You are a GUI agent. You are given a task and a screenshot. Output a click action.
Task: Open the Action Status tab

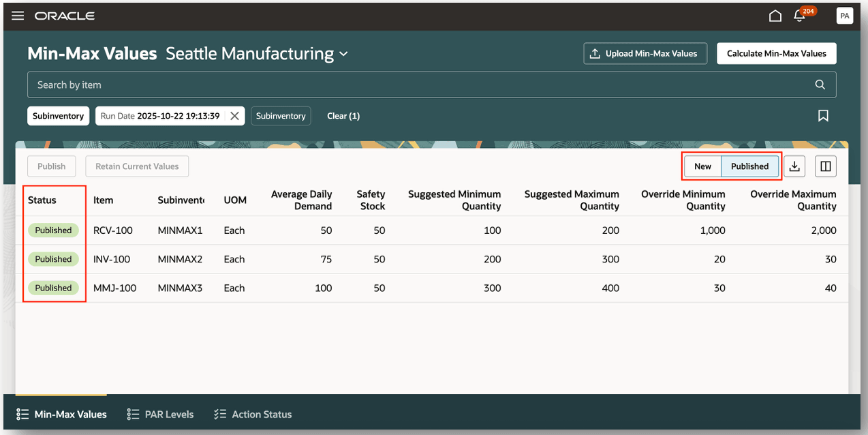(x=252, y=414)
